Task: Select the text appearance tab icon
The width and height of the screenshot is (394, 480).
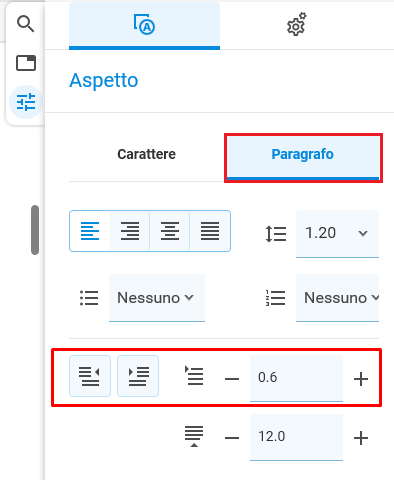Action: 144,25
